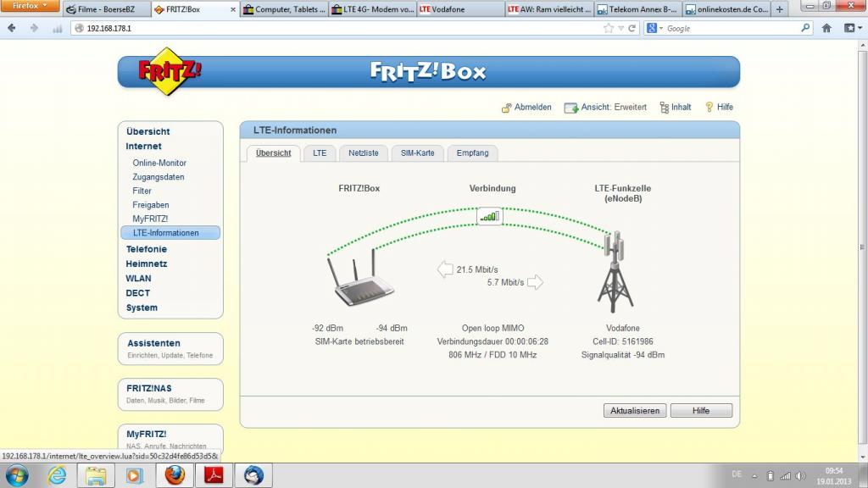
Task: Open the bookmarks menu dropdown button
Action: pos(853,28)
